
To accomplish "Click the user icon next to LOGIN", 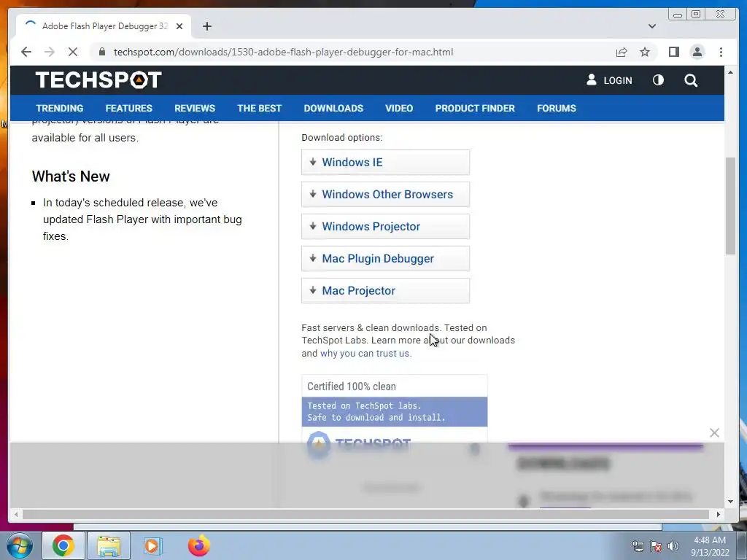I will click(x=591, y=79).
